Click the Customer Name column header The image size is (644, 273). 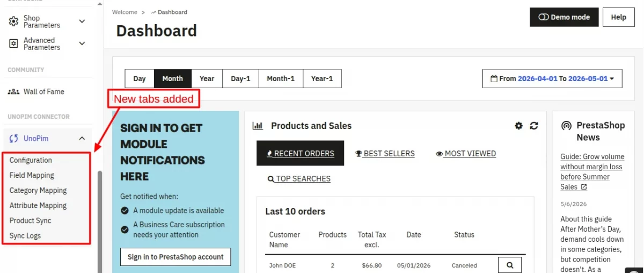click(284, 240)
